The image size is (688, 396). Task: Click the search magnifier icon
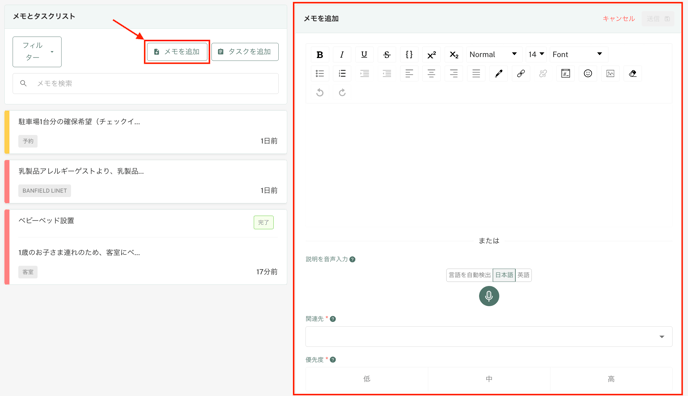[23, 83]
